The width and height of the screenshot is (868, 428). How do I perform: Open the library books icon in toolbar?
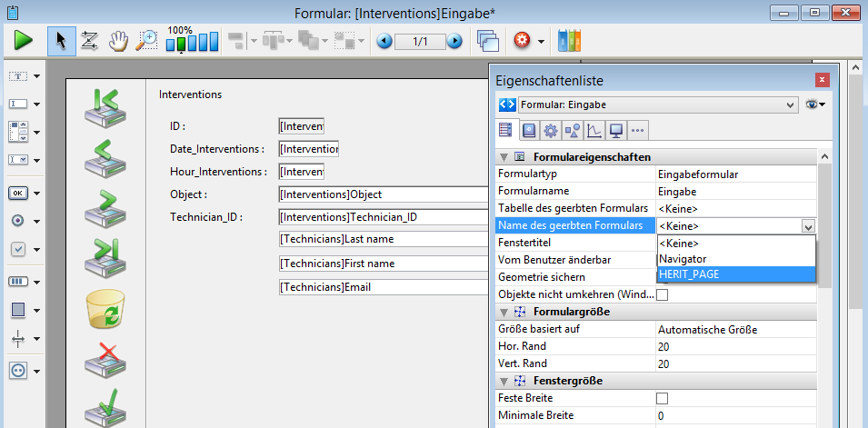coord(569,41)
